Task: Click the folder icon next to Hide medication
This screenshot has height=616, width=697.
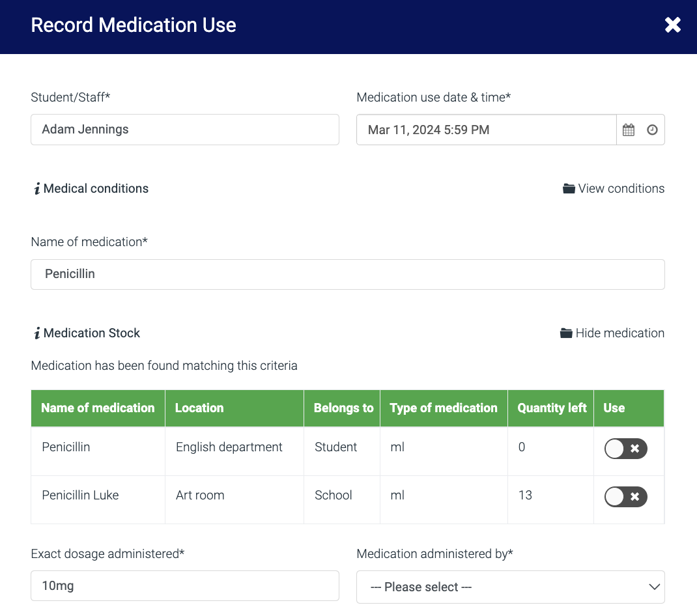Action: [566, 332]
